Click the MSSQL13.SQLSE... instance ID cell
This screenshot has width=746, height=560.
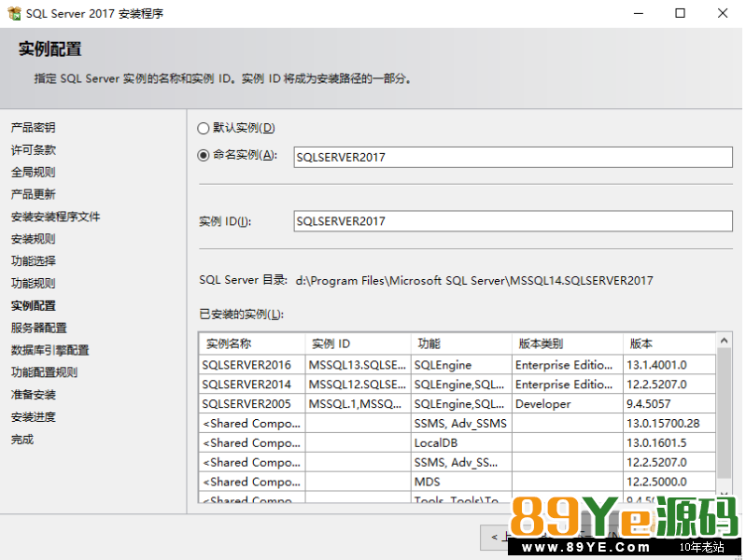tap(358, 365)
